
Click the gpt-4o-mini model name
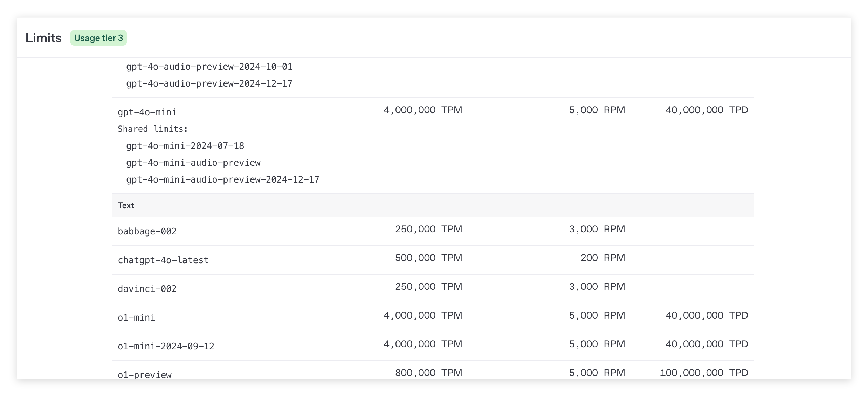(147, 112)
